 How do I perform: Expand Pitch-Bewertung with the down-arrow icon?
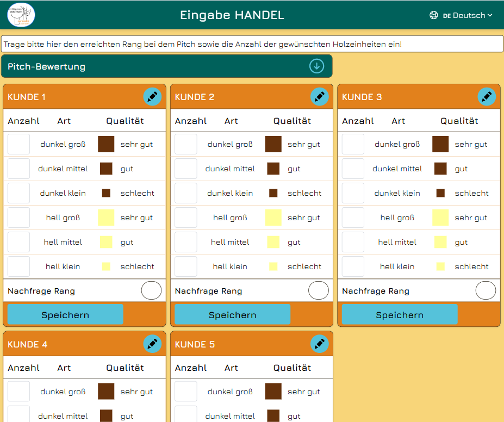316,66
